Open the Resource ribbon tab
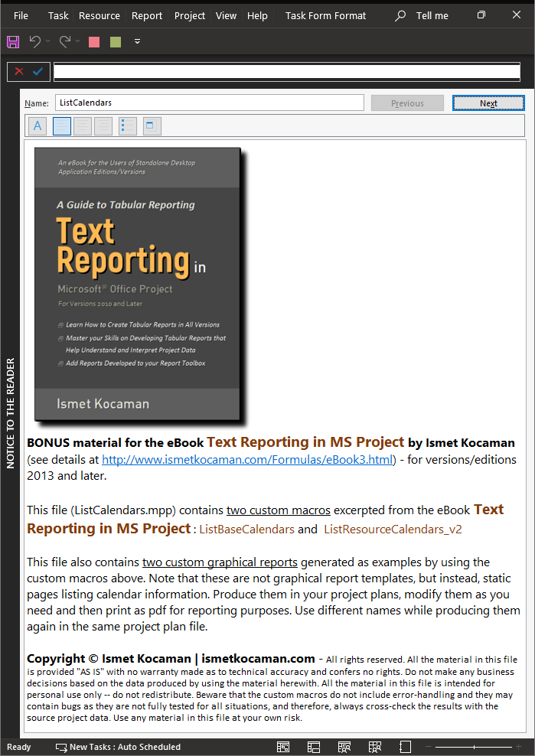The image size is (535, 756). point(99,15)
